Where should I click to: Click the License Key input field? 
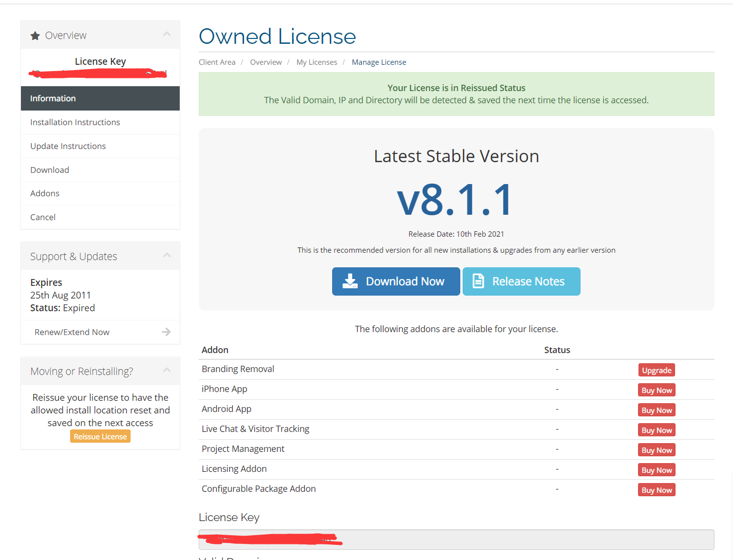[456, 540]
